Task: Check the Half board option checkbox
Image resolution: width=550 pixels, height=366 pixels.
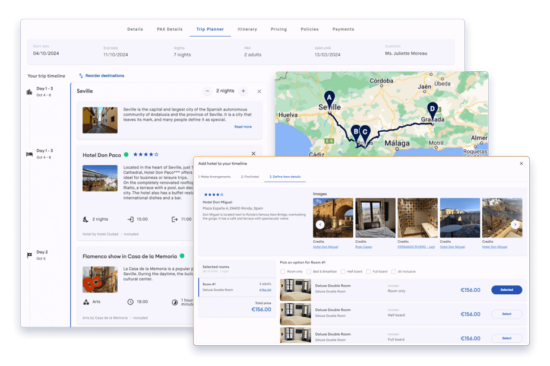Action: [x=343, y=272]
